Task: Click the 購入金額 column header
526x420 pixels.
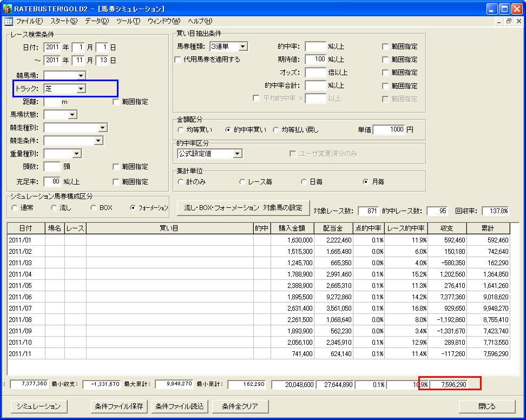Action: click(292, 228)
